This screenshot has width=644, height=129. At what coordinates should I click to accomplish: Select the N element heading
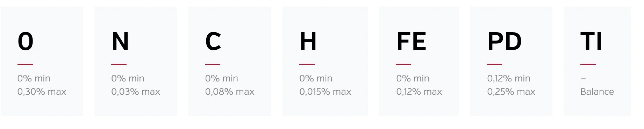(x=120, y=41)
